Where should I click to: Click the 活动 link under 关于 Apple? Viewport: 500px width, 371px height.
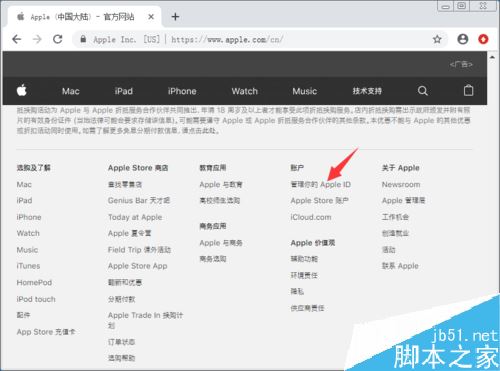click(389, 249)
